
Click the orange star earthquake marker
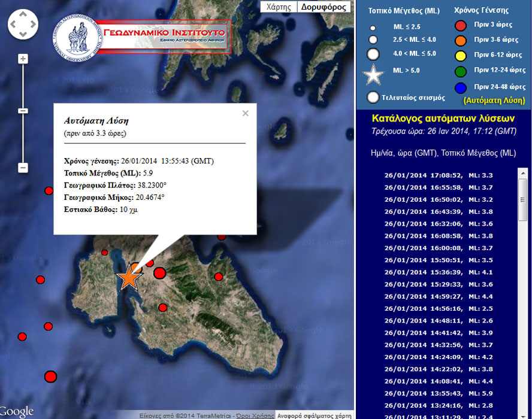(x=129, y=277)
